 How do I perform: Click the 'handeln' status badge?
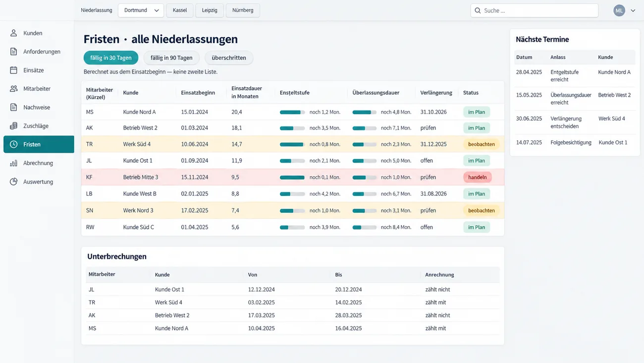478,178
